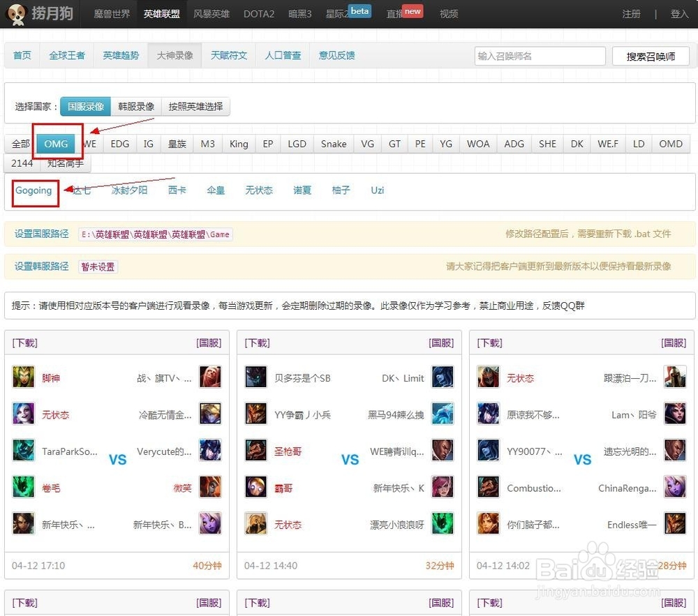Click 设置国服路径 link
This screenshot has width=698, height=616.
pos(41,234)
